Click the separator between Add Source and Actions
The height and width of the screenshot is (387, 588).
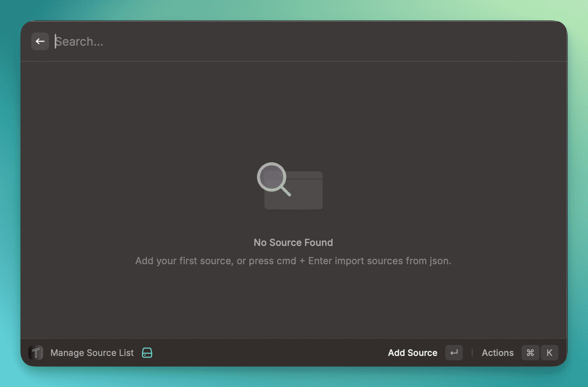click(x=472, y=353)
